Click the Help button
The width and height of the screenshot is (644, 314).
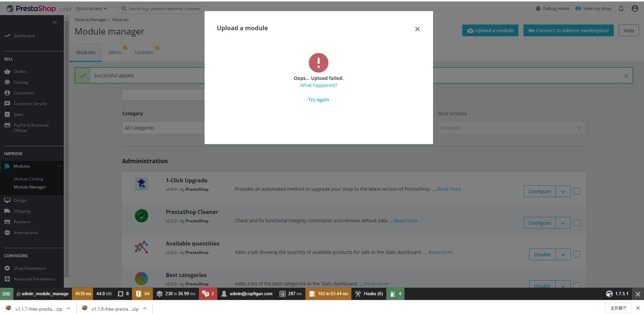[x=629, y=31]
